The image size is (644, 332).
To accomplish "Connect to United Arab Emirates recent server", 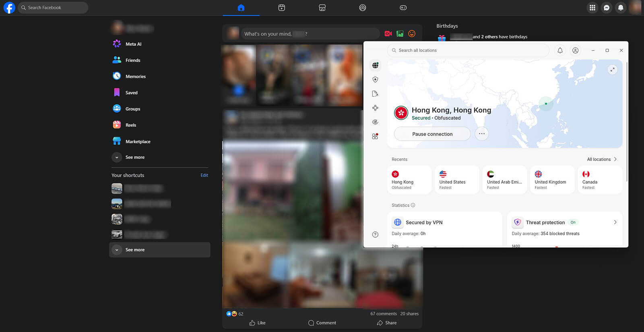I will pos(505,180).
